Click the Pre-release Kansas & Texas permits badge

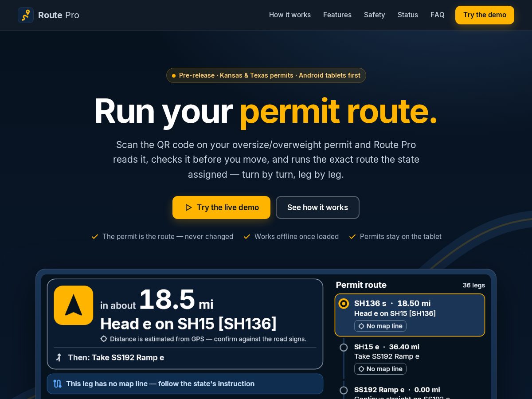point(266,75)
